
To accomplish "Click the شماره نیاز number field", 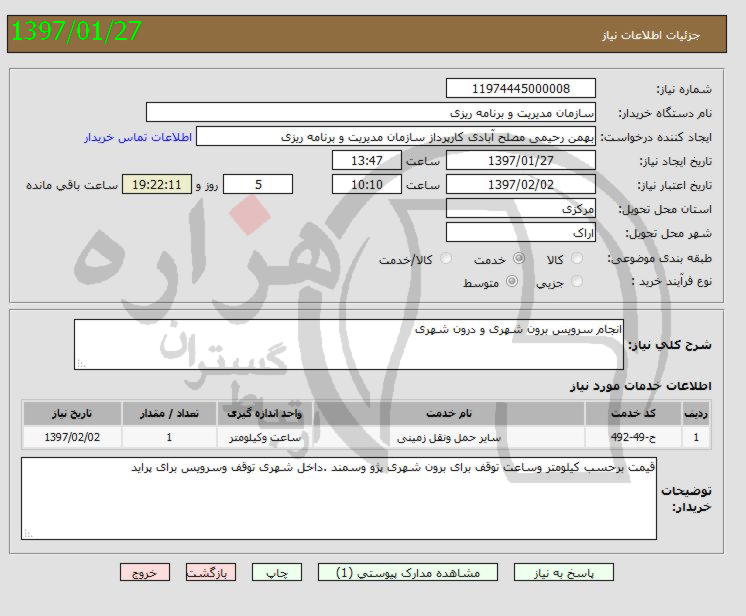I will click(x=520, y=89).
